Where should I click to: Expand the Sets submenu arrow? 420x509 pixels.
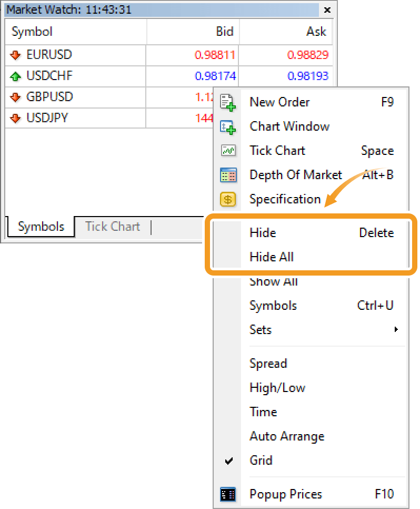[x=396, y=329]
